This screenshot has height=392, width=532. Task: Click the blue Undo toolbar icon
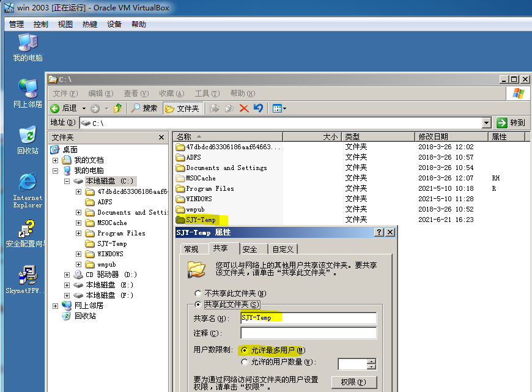coord(258,108)
